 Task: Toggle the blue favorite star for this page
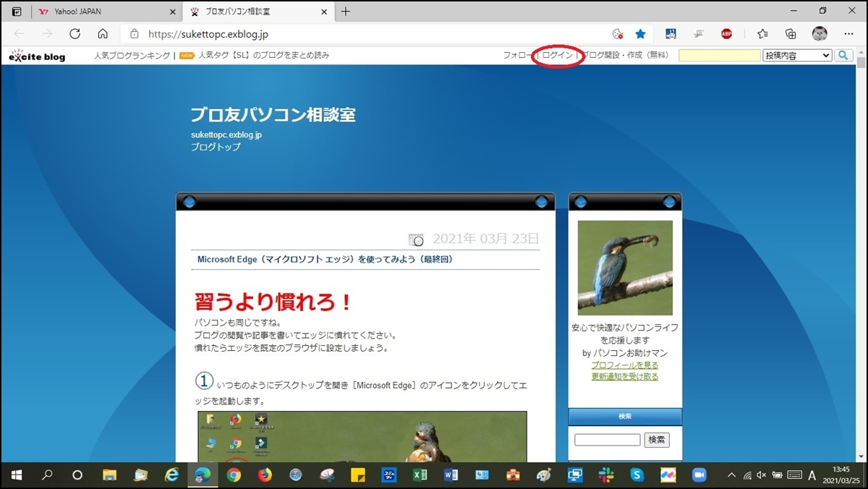coord(640,33)
